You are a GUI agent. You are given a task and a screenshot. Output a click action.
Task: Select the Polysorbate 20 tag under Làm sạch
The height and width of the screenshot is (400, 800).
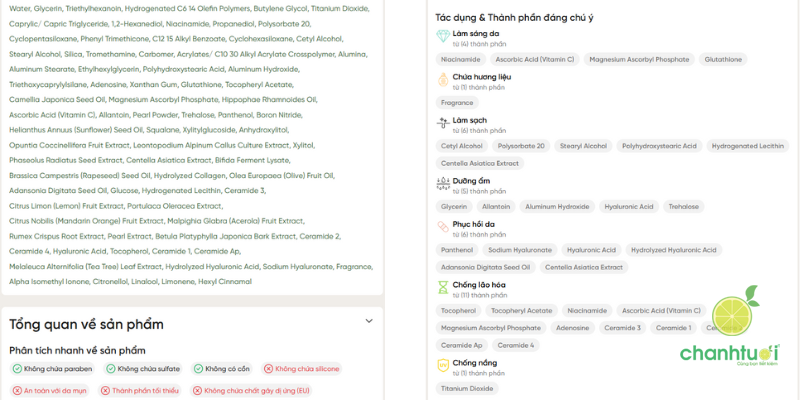tap(521, 146)
